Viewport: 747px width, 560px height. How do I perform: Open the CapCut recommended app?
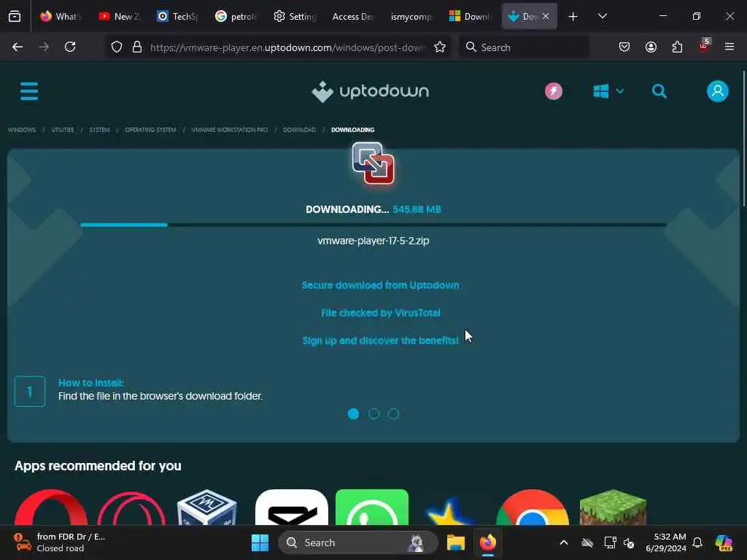tap(292, 507)
